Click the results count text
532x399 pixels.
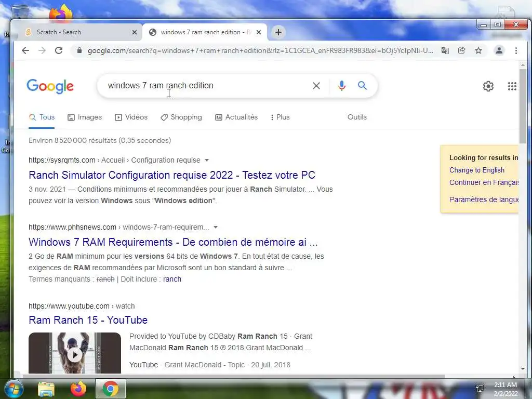click(100, 140)
